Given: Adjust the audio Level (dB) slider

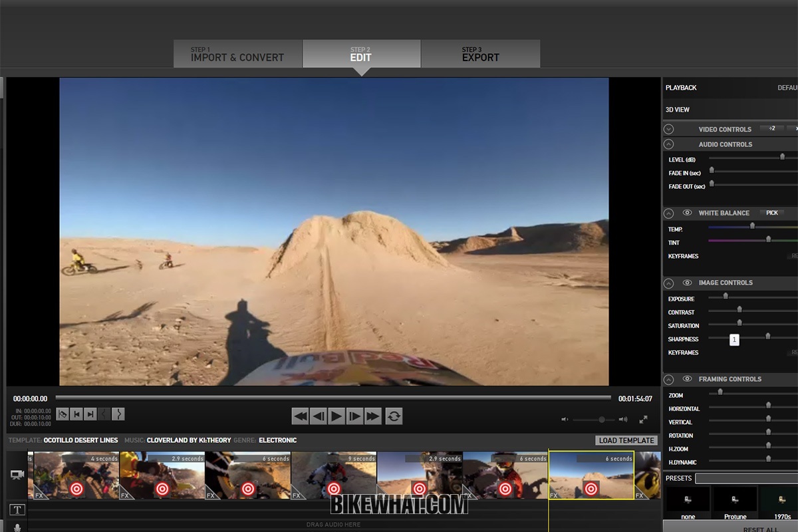Looking at the screenshot, I should [782, 157].
